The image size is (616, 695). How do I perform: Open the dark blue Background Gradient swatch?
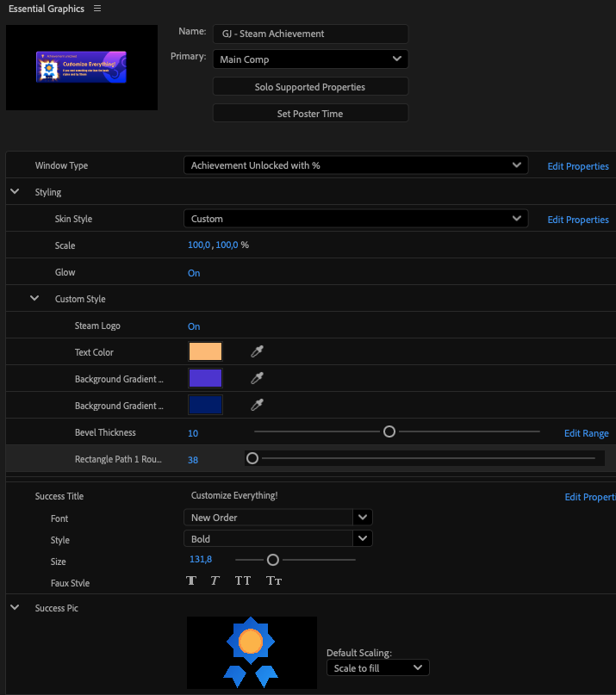pyautogui.click(x=205, y=405)
